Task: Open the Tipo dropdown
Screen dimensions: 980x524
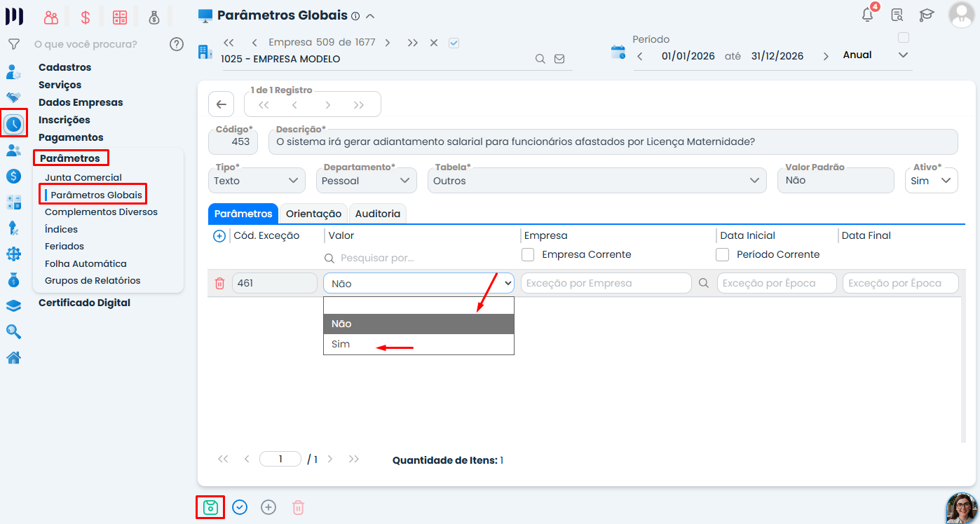Action: pyautogui.click(x=257, y=181)
